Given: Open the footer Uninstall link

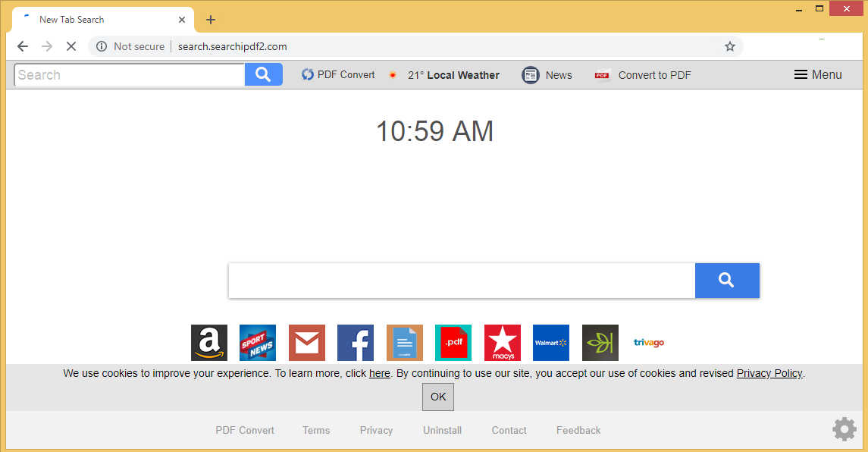Looking at the screenshot, I should pyautogui.click(x=442, y=431).
